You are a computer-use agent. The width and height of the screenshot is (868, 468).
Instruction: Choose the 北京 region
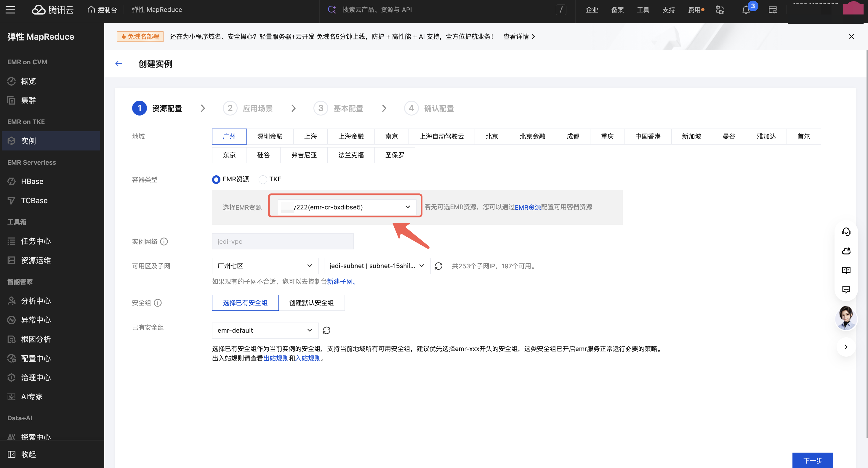(x=491, y=137)
